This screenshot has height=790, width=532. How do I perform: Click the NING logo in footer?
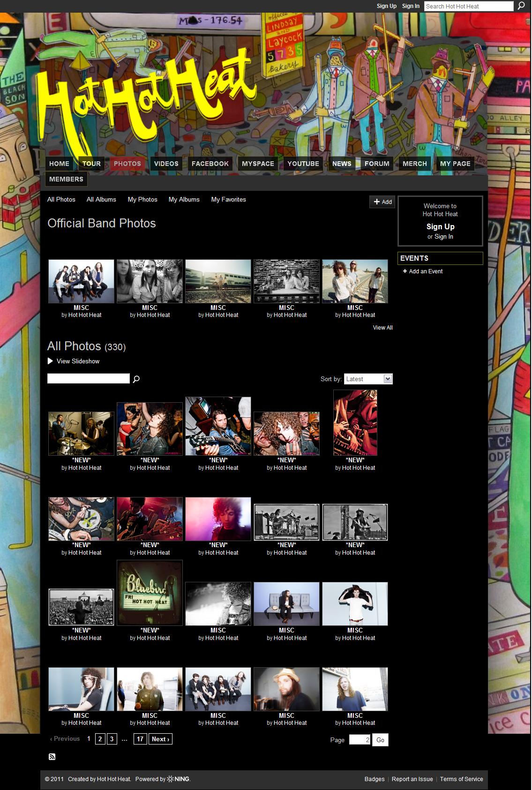pyautogui.click(x=179, y=779)
